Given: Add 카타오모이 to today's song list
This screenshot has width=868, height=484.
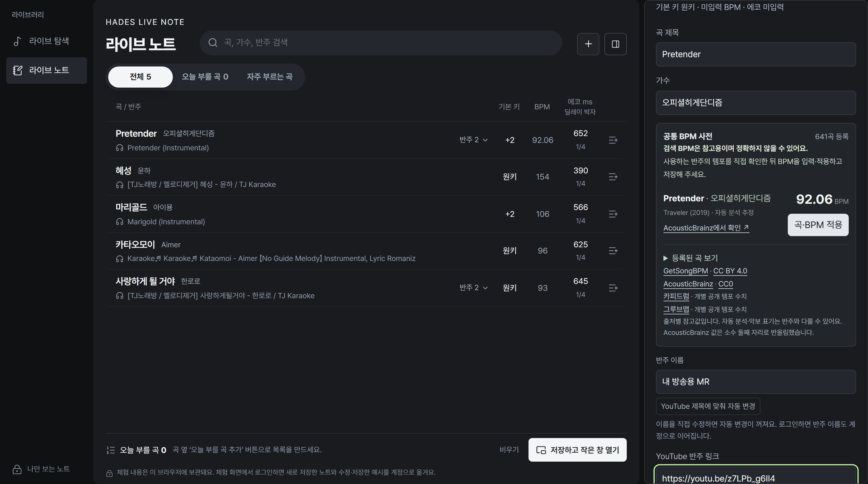Looking at the screenshot, I should [x=613, y=251].
